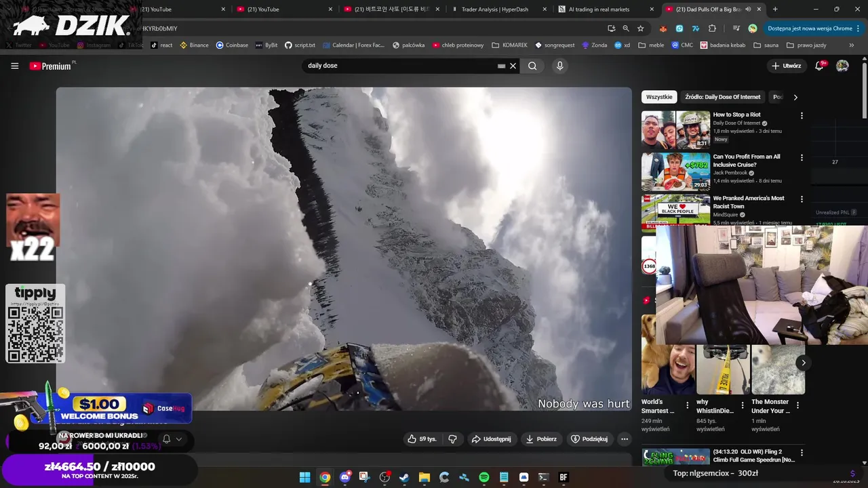Screen dimensions: 868x488
Task: Bookmark this page with the star icon
Action: (x=640, y=28)
